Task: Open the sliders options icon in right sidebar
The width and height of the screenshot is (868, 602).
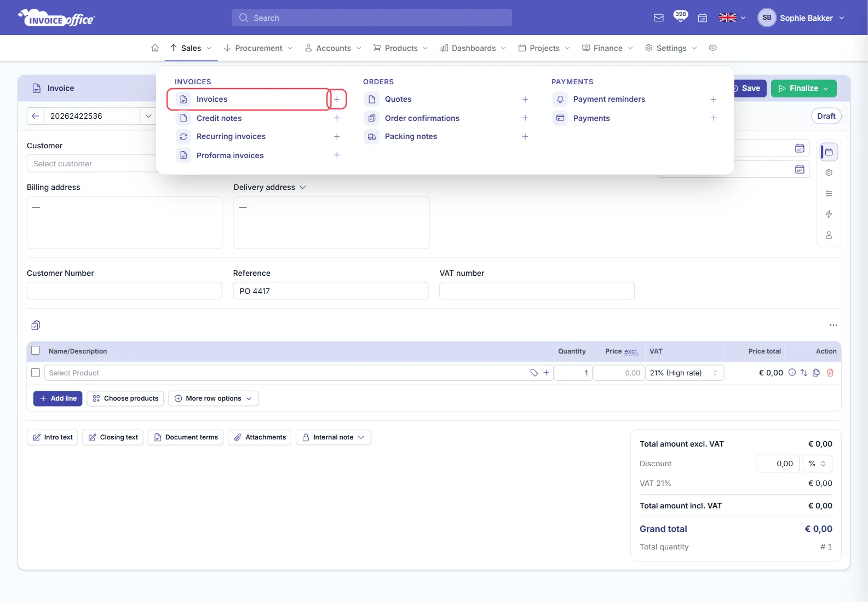Action: (829, 193)
